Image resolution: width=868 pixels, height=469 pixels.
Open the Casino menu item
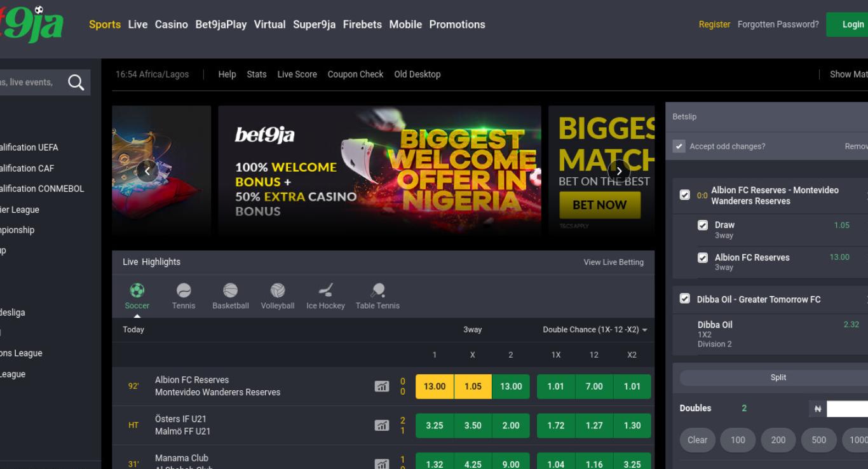(172, 24)
